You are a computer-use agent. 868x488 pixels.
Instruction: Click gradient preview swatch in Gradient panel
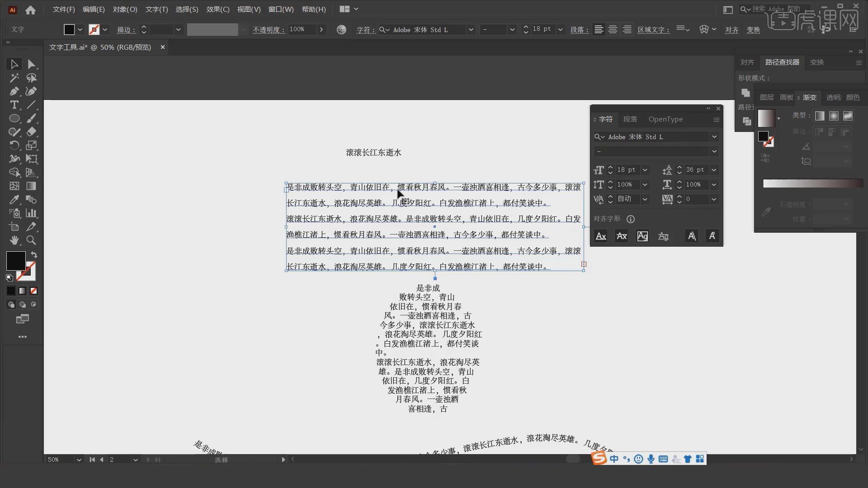(x=766, y=118)
